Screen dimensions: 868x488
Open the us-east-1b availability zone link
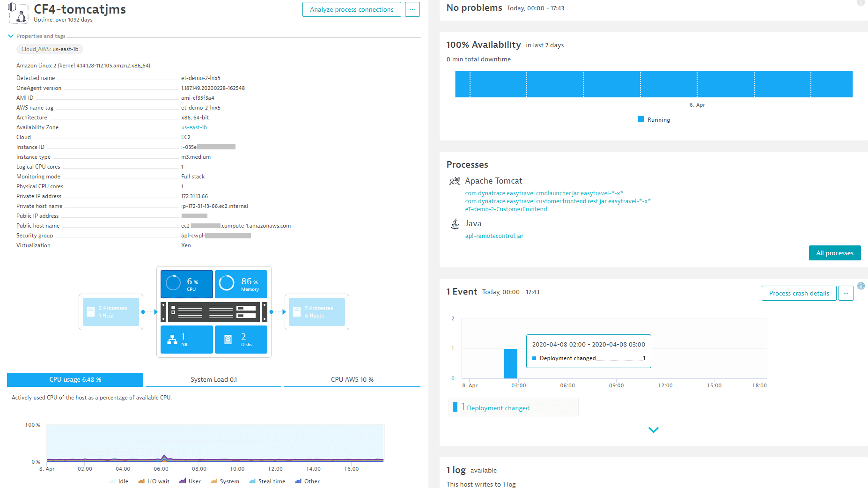coord(194,127)
